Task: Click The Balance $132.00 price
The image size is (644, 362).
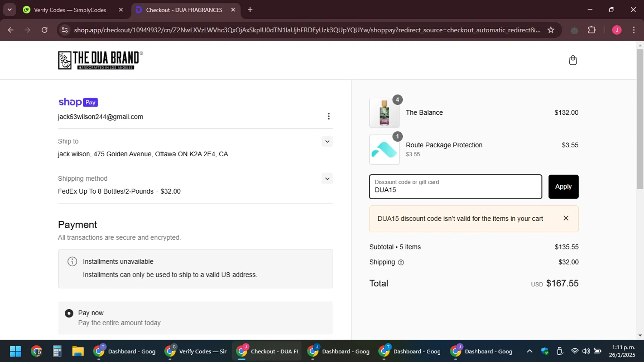Action: pos(566,113)
